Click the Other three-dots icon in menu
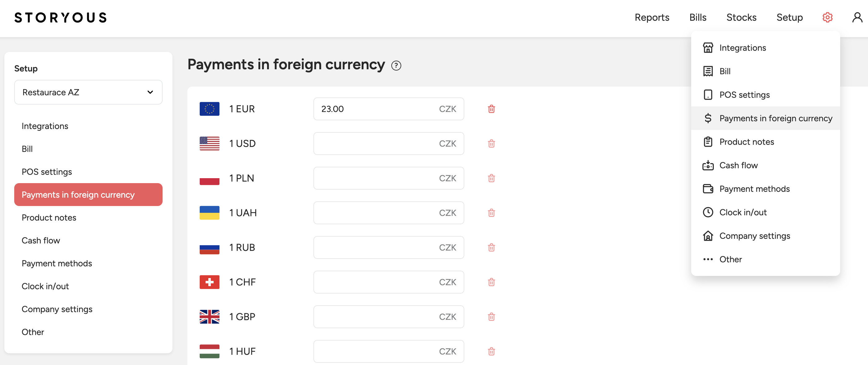This screenshot has height=365, width=868. pos(708,260)
